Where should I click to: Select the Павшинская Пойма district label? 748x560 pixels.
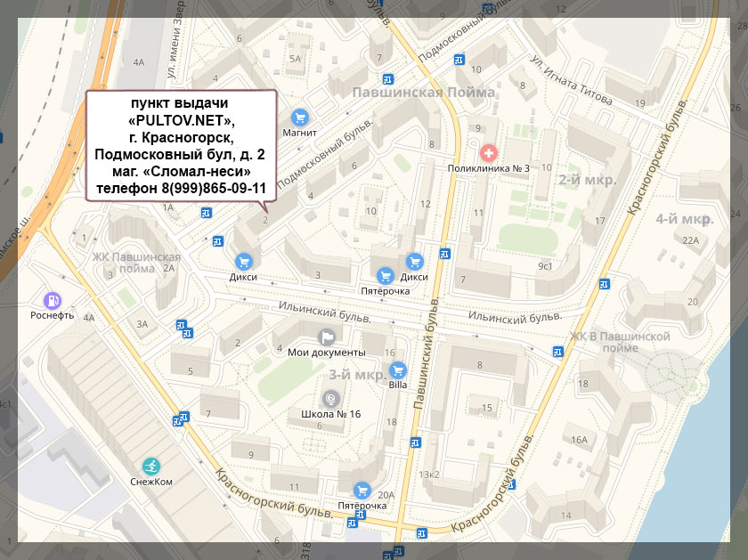click(423, 93)
